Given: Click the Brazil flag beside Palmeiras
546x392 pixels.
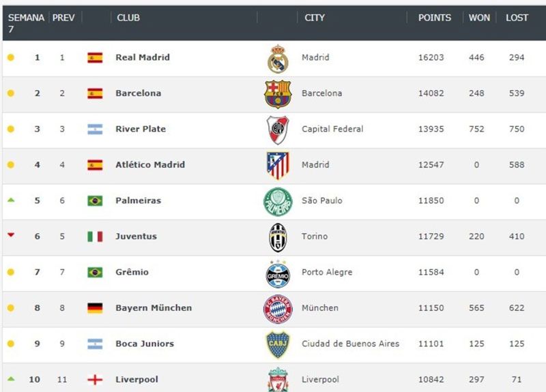Looking at the screenshot, I should point(95,200).
